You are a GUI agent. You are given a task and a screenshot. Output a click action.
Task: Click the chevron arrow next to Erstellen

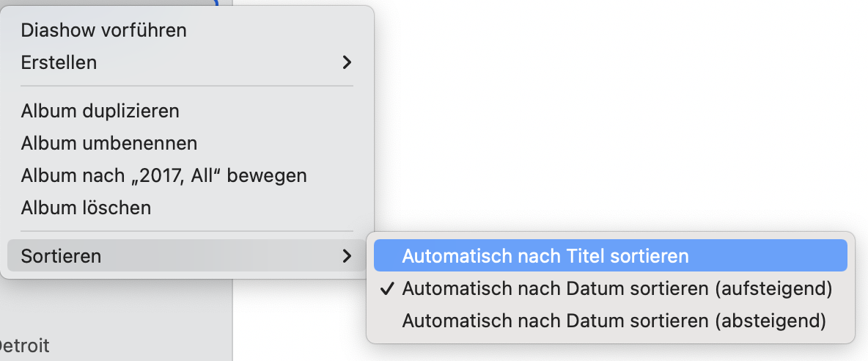tap(347, 63)
